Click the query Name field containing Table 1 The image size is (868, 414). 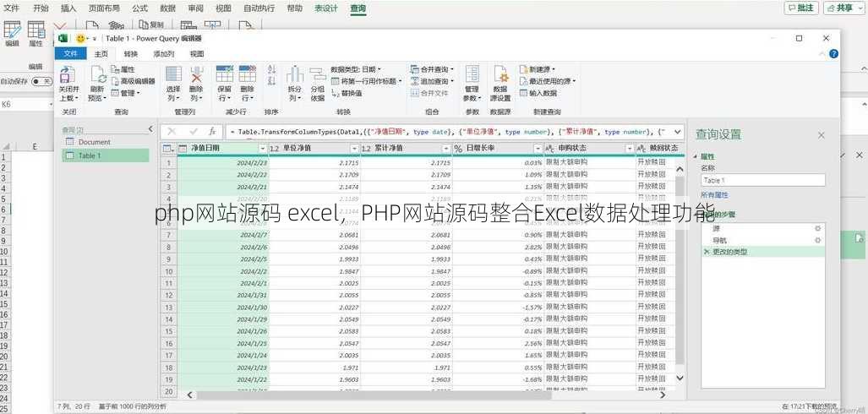pos(763,181)
